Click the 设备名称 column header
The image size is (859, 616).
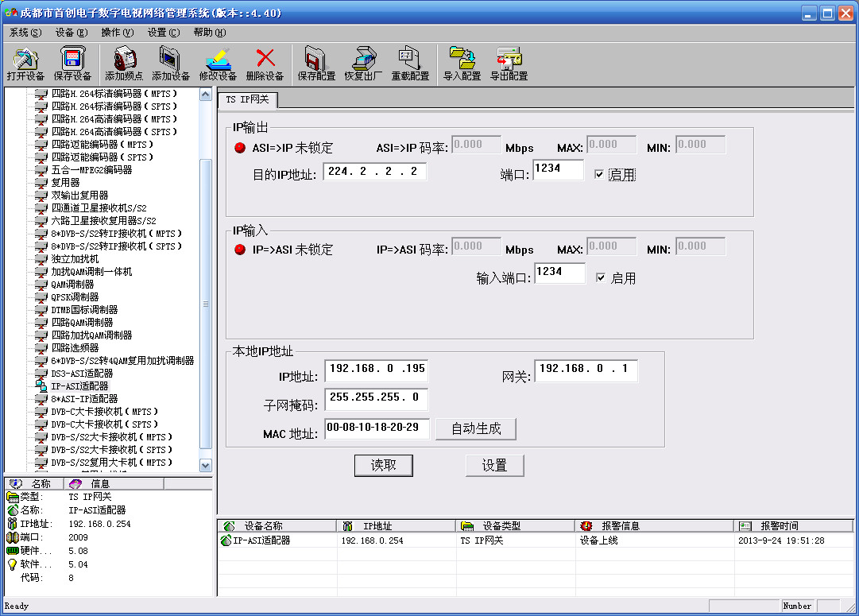click(x=277, y=526)
